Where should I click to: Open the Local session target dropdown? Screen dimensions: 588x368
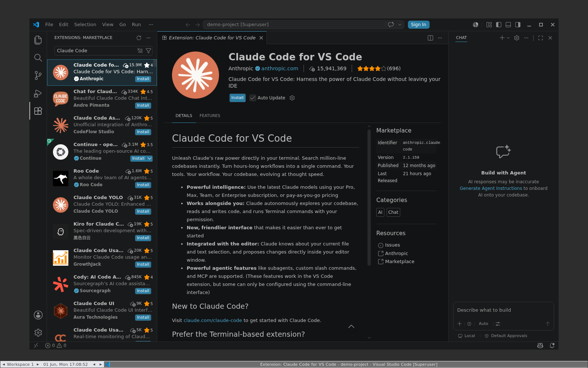click(x=466, y=336)
